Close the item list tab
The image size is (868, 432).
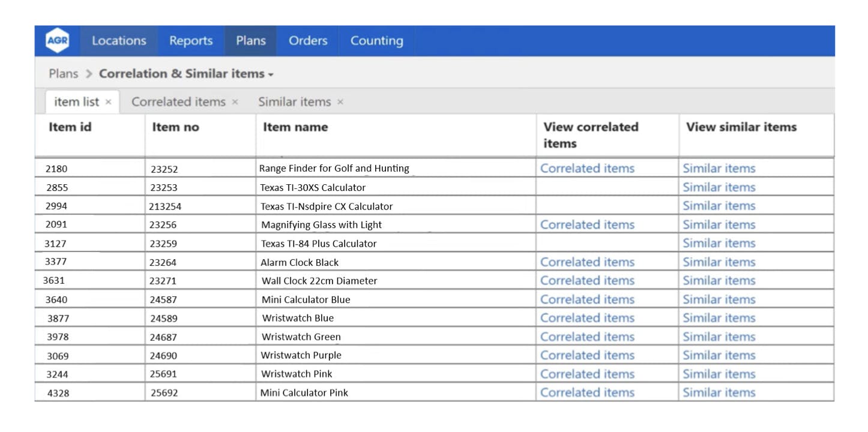[x=109, y=103]
